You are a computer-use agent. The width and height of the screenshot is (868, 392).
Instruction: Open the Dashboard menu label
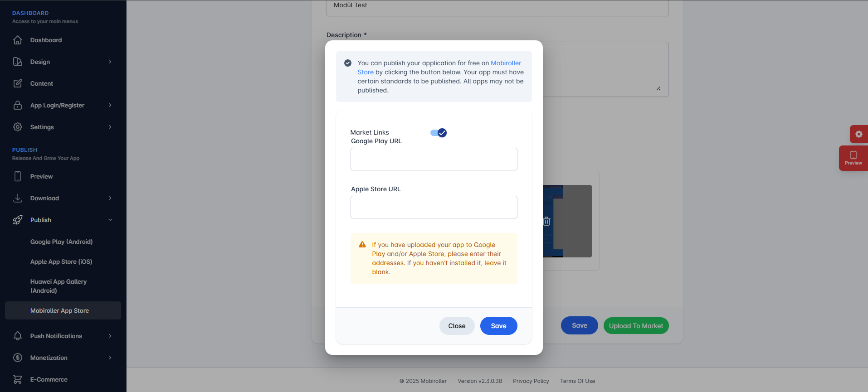[46, 40]
